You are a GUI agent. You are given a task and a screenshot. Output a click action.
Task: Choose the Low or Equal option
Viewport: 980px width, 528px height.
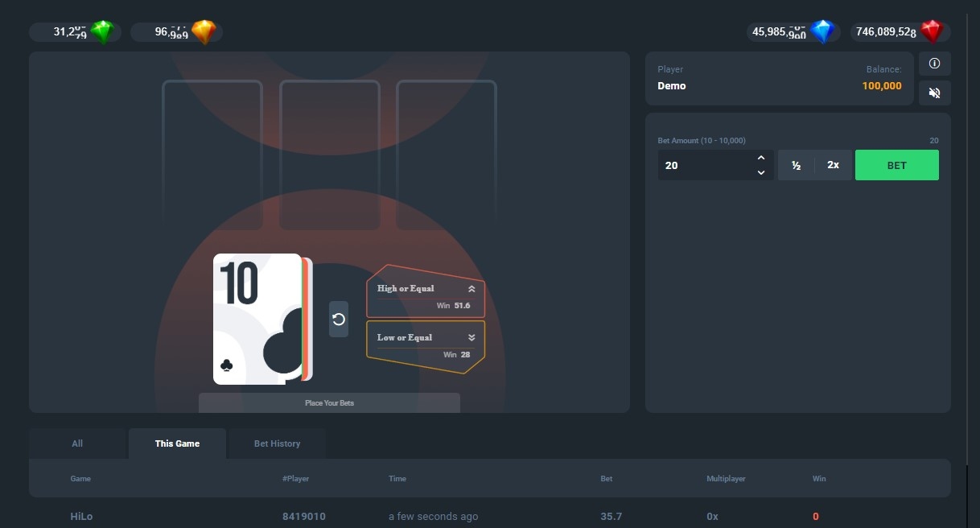[x=426, y=347]
